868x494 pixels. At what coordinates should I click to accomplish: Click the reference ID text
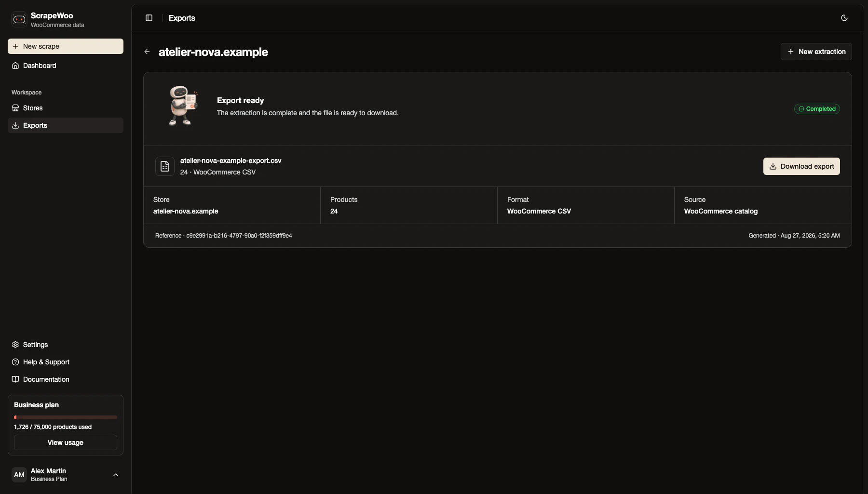[x=223, y=236]
